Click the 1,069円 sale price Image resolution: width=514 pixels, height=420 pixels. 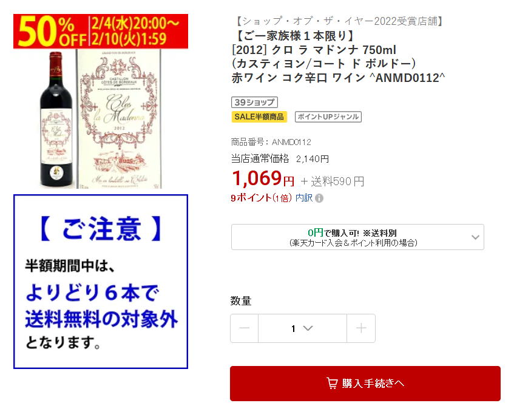coord(263,178)
